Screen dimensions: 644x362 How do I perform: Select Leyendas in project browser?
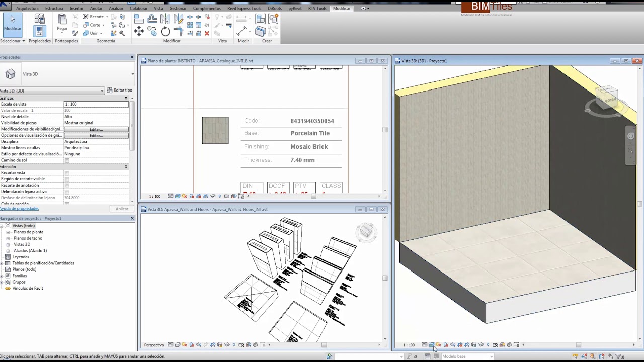[x=21, y=257]
